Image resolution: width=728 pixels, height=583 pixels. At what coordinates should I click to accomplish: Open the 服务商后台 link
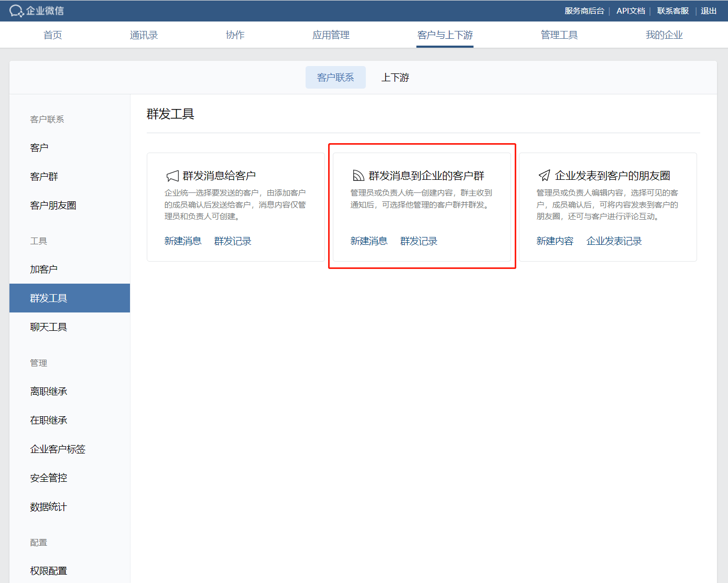[x=584, y=10]
